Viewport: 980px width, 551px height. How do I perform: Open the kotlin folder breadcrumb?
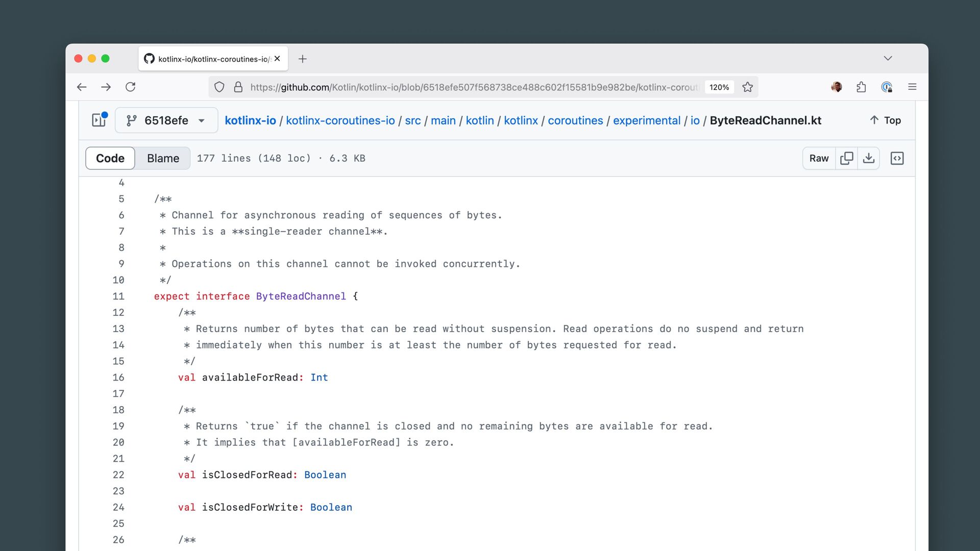pyautogui.click(x=480, y=120)
